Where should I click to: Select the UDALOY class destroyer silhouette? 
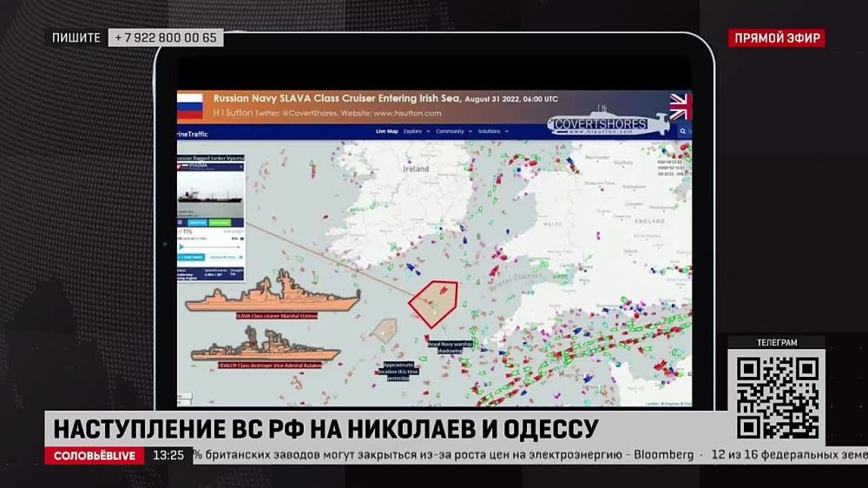266,350
